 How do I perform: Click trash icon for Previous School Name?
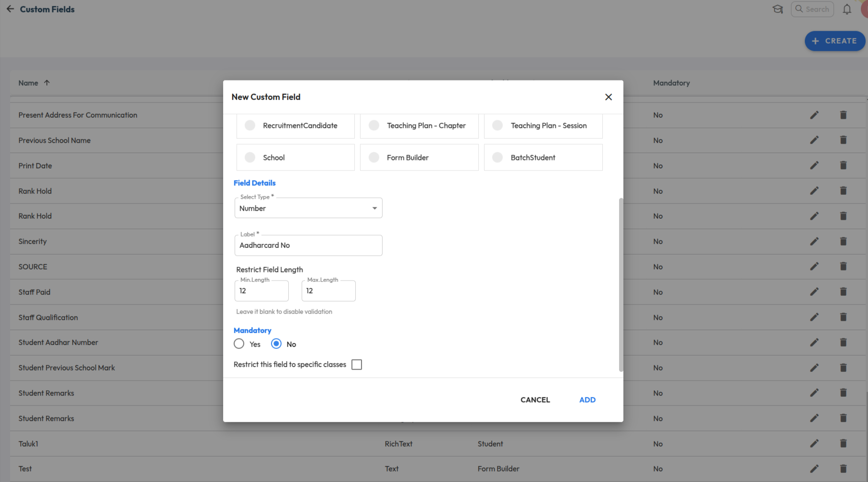(843, 140)
